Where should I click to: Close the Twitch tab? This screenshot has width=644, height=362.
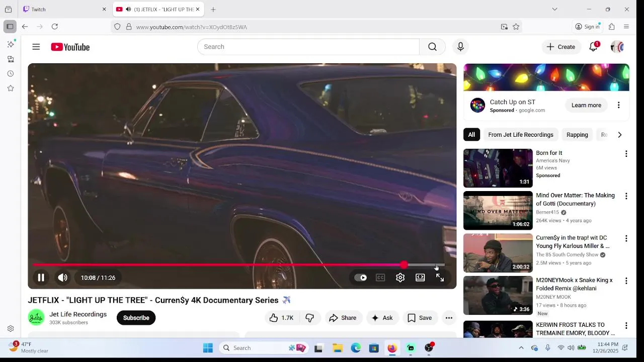pyautogui.click(x=104, y=9)
